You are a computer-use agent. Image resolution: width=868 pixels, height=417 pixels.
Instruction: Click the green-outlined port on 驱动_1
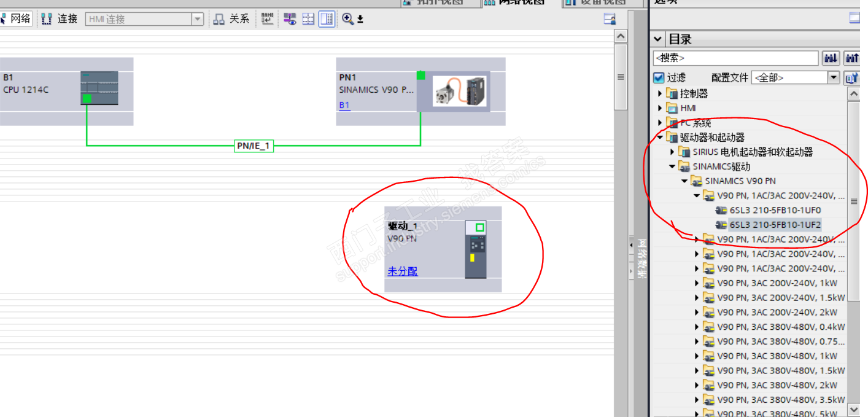pos(480,227)
